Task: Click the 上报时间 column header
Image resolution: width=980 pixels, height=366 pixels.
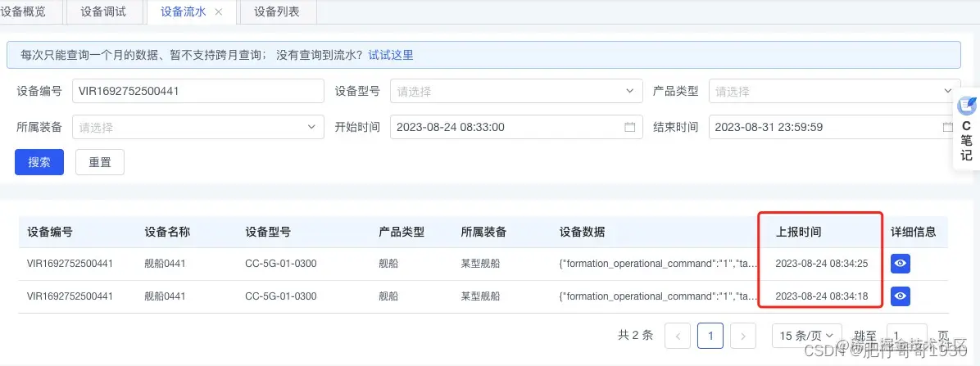Action: pos(798,232)
